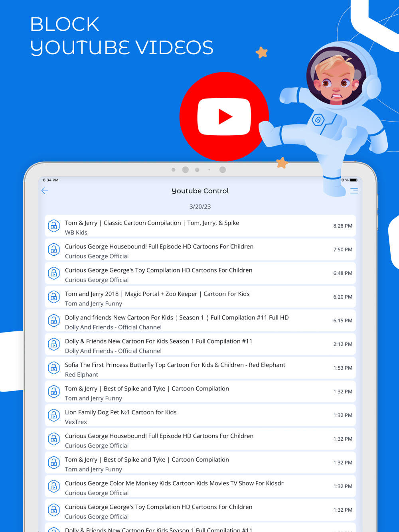Tap lock icon for George's Toy Compilation 1:32 PM

pyautogui.click(x=54, y=510)
